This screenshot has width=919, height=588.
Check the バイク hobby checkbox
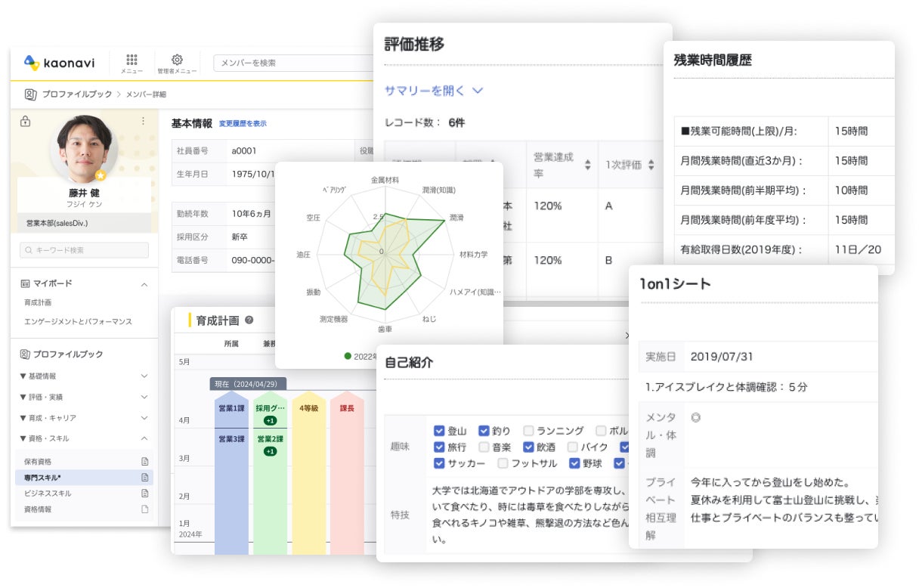click(x=573, y=447)
